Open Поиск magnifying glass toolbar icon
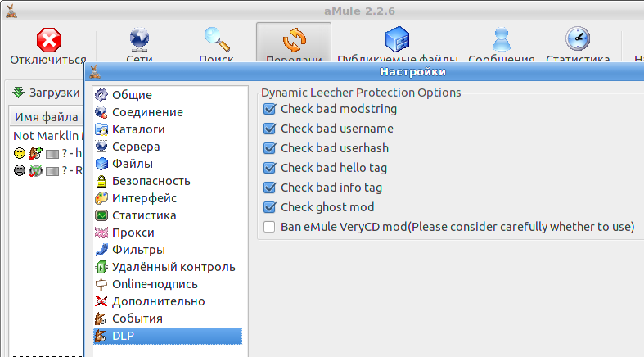The image size is (644, 357). pos(217,39)
